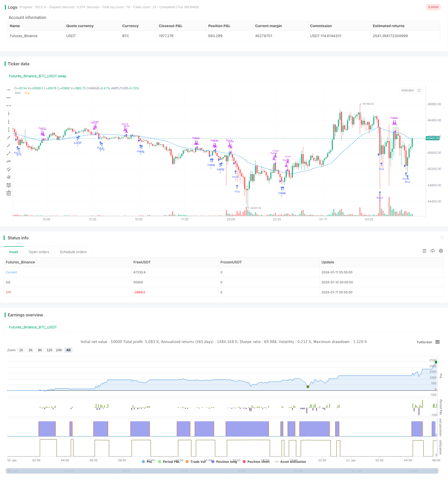Select the vertical segment drawing tool

(9, 129)
